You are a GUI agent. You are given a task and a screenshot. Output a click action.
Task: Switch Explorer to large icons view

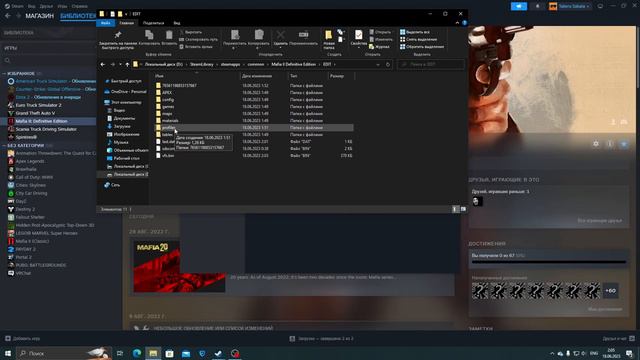[x=463, y=209]
